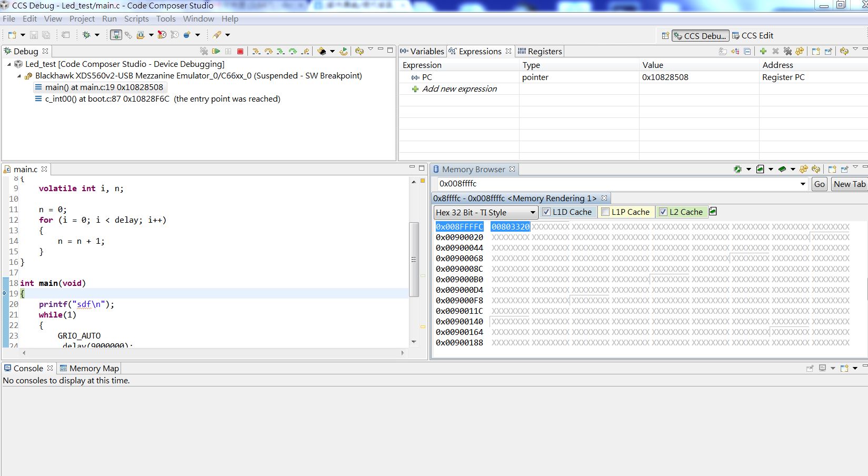The height and width of the screenshot is (476, 868).
Task: Click the Go button in Memory Browser
Action: [820, 184]
